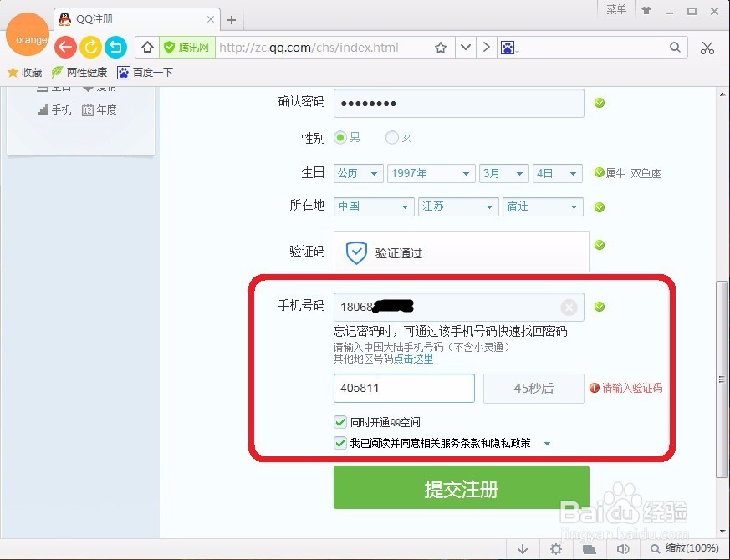Expand the blue arrow next to 隐私政策
The width and height of the screenshot is (730, 560).
pyautogui.click(x=547, y=443)
